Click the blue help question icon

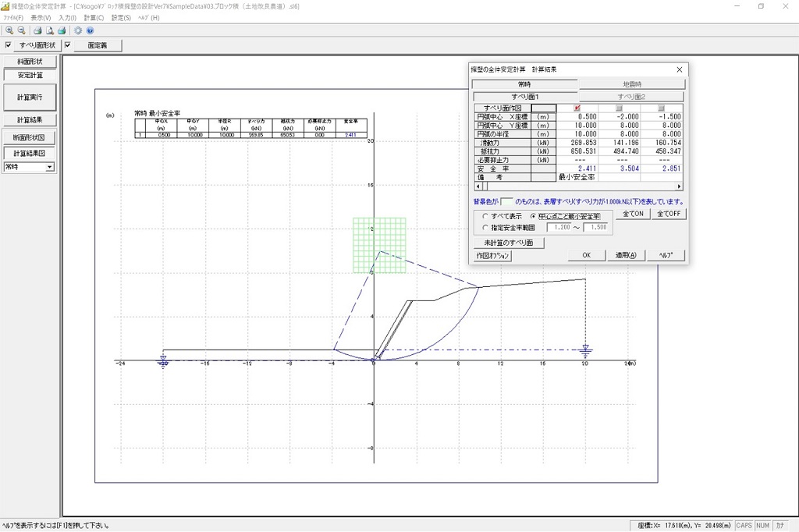(91, 30)
